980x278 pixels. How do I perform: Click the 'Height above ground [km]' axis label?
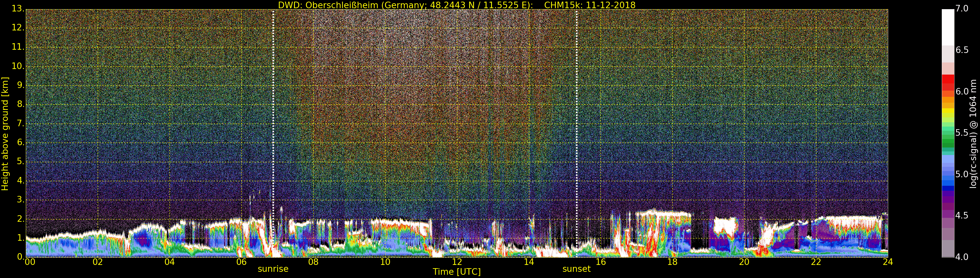coord(5,134)
